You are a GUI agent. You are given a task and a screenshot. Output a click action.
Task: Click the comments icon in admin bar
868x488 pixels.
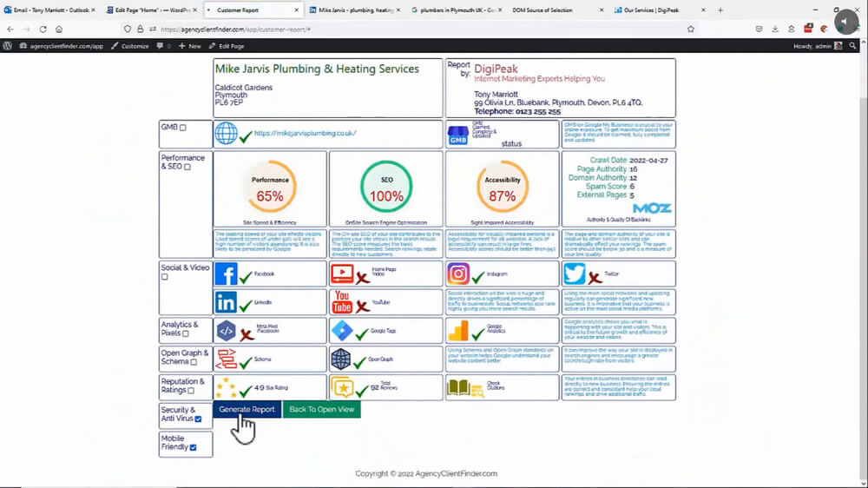(x=163, y=46)
